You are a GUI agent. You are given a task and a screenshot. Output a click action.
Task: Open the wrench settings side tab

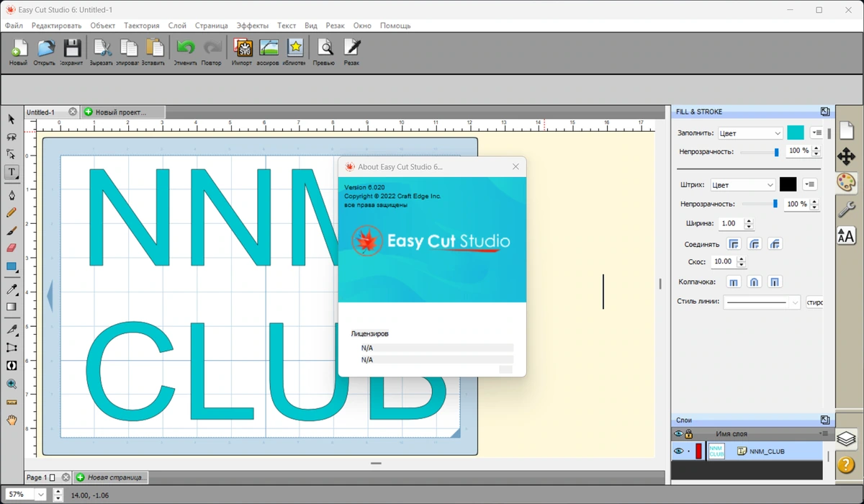click(847, 210)
